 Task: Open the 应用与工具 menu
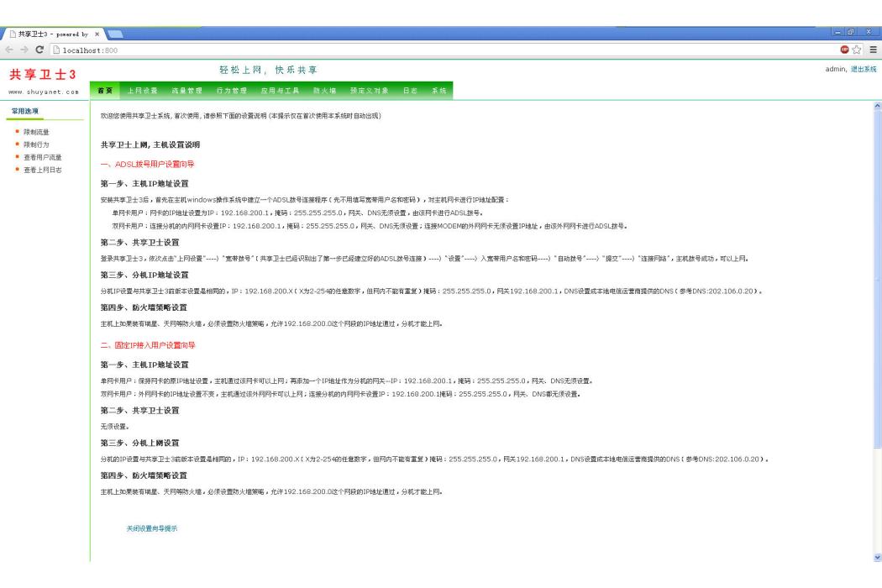(x=280, y=91)
